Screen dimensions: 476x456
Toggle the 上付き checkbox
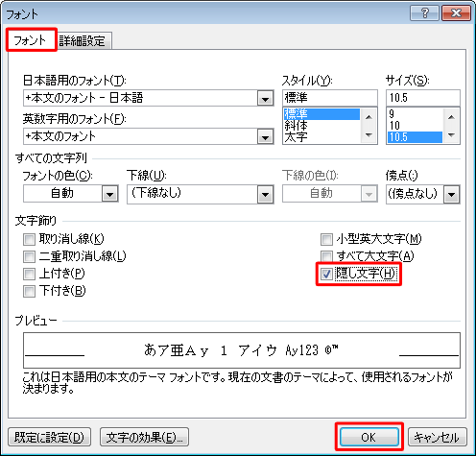coord(29,274)
